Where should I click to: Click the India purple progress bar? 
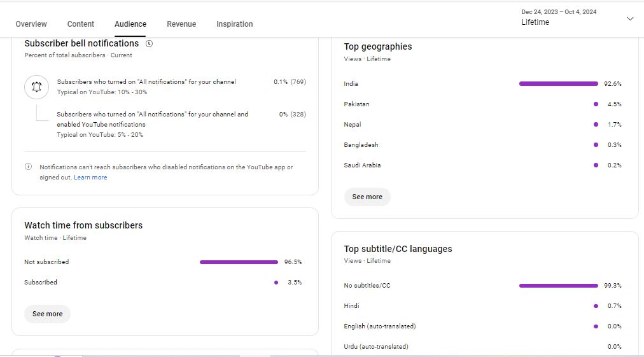click(x=558, y=83)
